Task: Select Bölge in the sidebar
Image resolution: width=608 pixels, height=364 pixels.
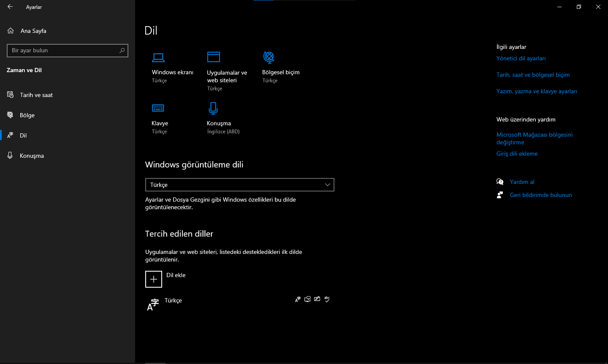Action: point(68,115)
